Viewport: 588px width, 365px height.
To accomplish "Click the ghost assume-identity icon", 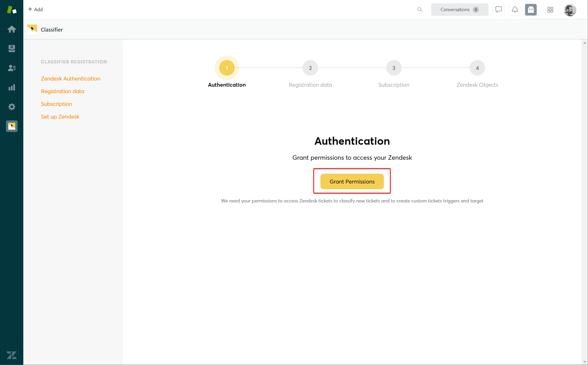I will 531,9.
